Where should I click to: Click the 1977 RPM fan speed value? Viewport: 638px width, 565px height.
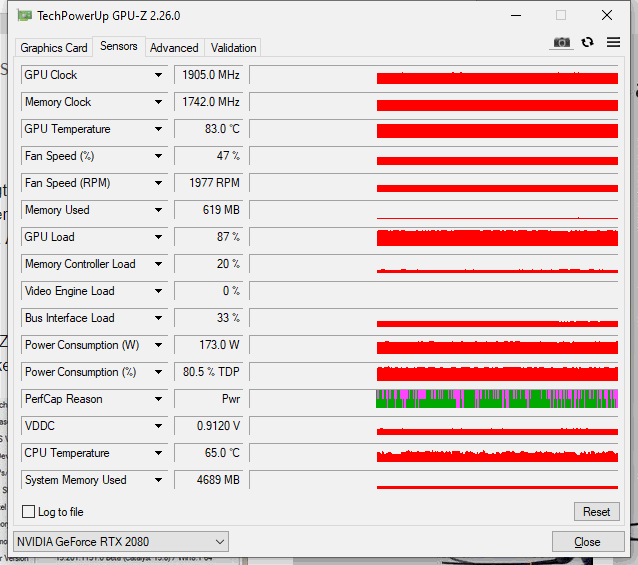tap(209, 183)
